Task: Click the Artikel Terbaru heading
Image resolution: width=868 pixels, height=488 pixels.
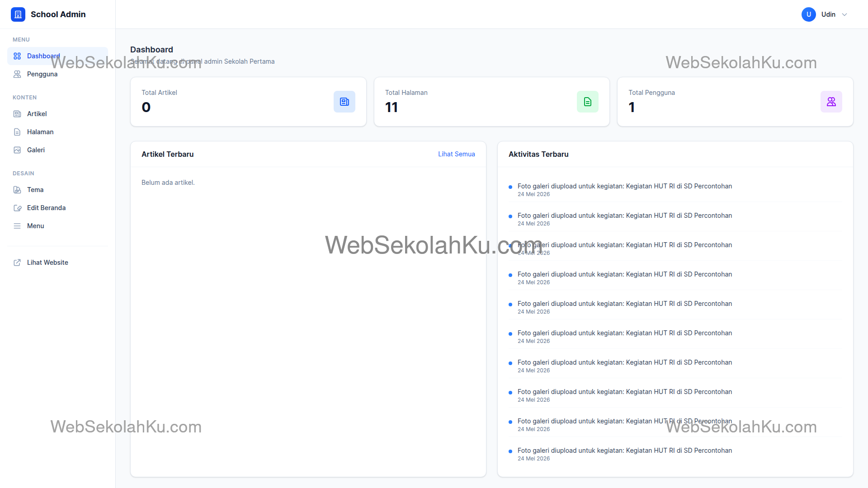Action: [167, 154]
